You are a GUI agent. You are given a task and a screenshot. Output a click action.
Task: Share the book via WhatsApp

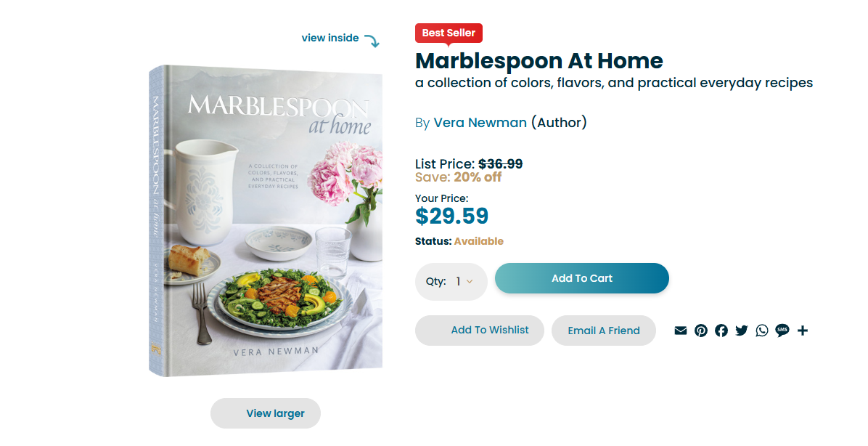point(761,331)
